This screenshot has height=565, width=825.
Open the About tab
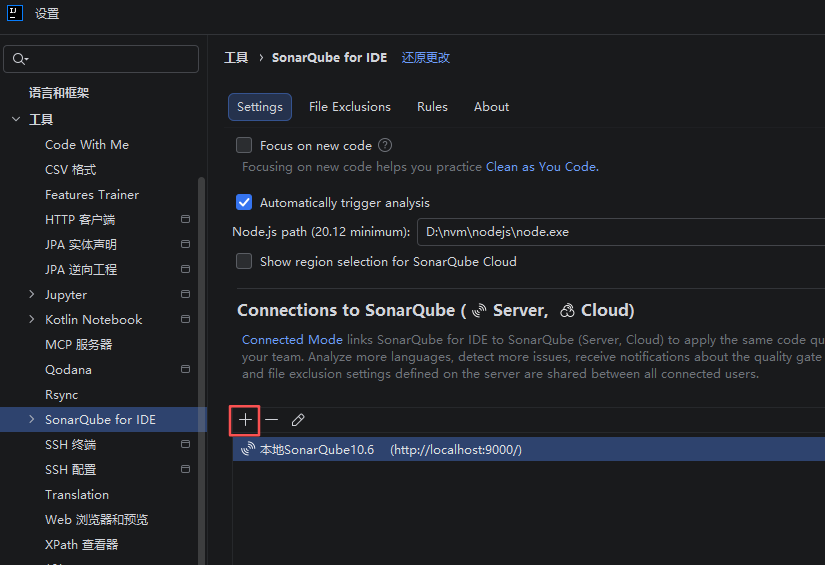click(x=491, y=107)
